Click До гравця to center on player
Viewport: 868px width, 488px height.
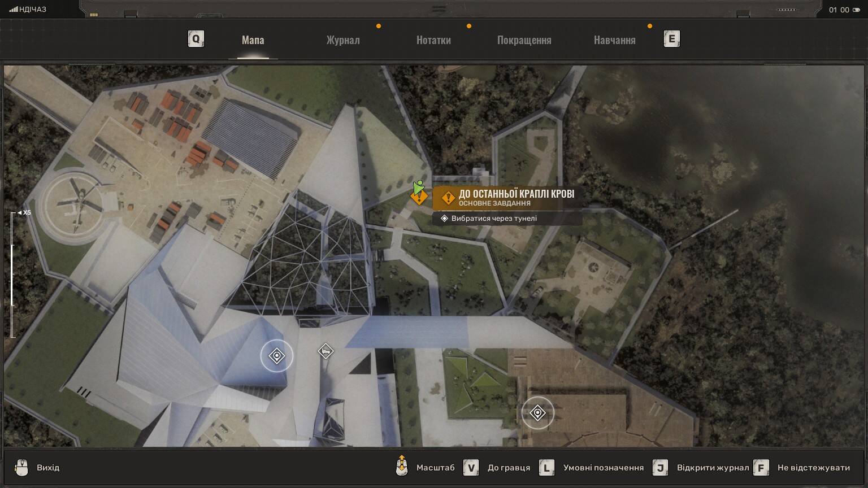pyautogui.click(x=509, y=468)
